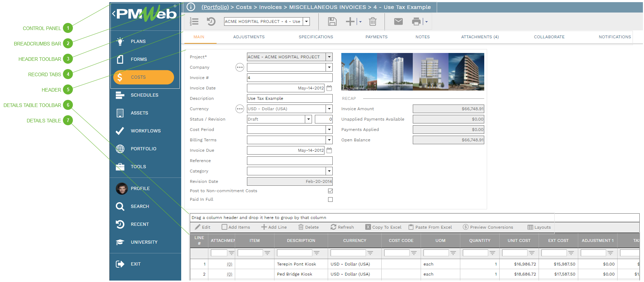Expand the Currency dropdown
This screenshot has width=644, height=282.
tap(329, 109)
